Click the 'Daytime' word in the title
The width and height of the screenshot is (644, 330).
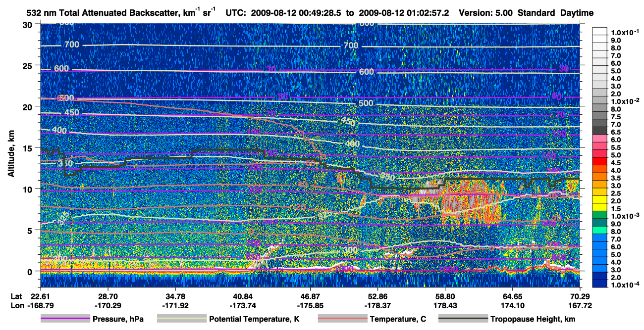[x=577, y=13]
